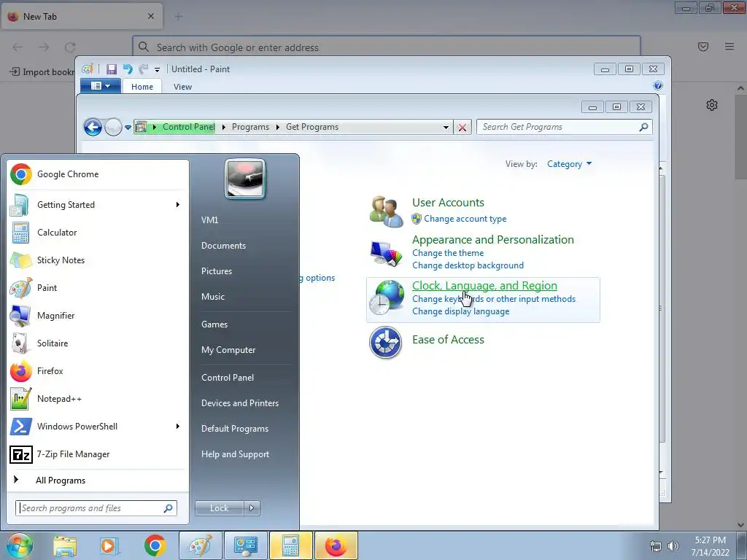Click the user account picture in Start menu
The image size is (747, 560).
pos(245,179)
